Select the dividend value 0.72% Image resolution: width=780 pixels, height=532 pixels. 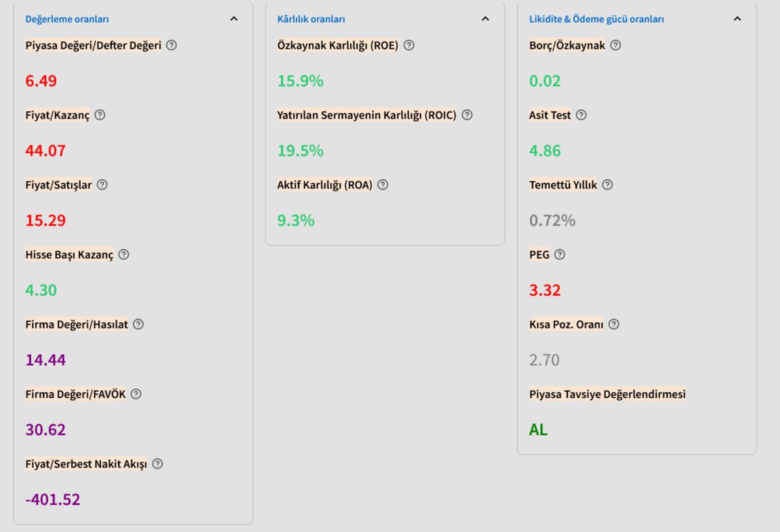552,220
